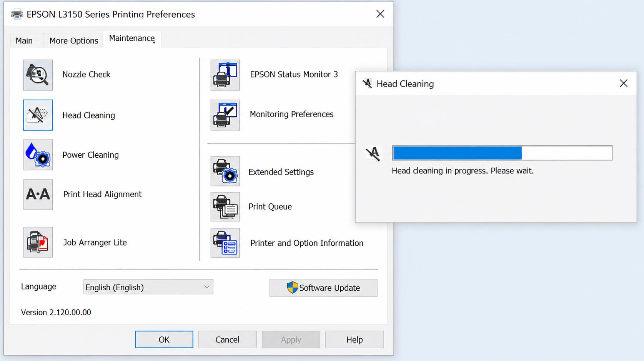Click the "Monitoring Preferences" label
Screen dimensions: 644x361
292,114
